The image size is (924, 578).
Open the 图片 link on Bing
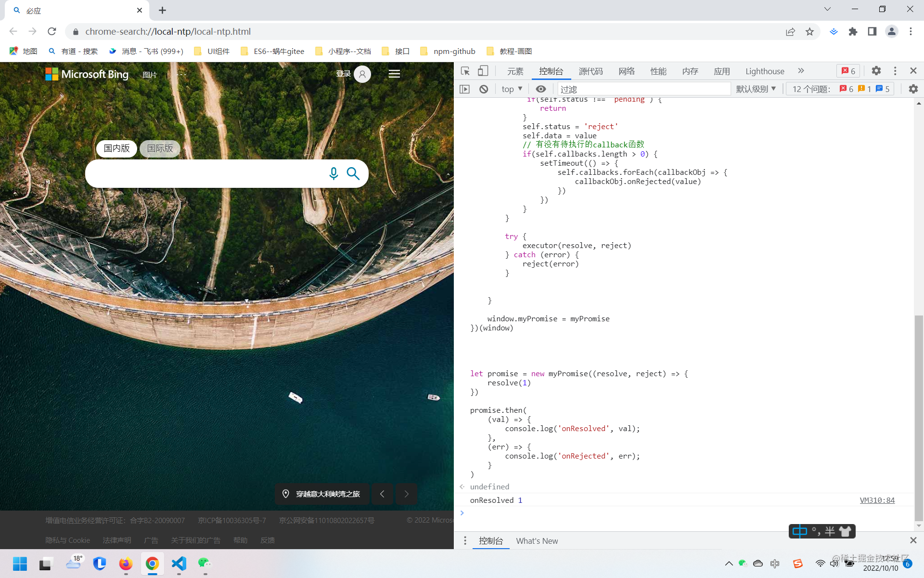(x=150, y=75)
